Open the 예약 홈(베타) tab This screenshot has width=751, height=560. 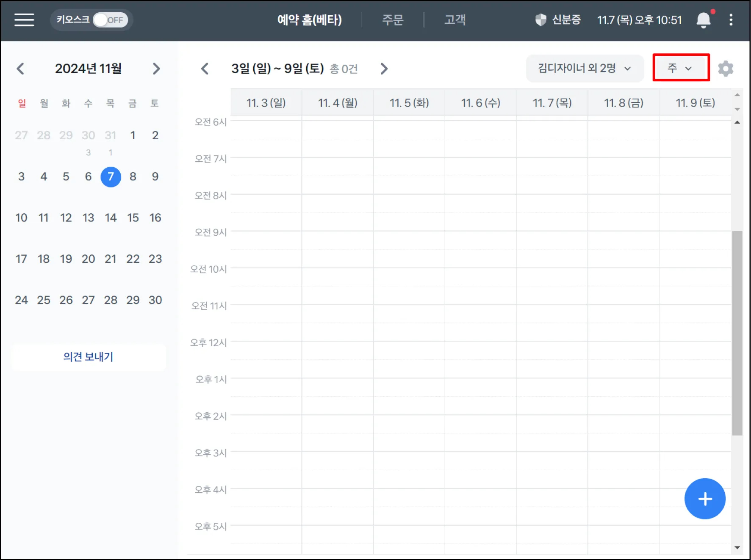click(309, 20)
